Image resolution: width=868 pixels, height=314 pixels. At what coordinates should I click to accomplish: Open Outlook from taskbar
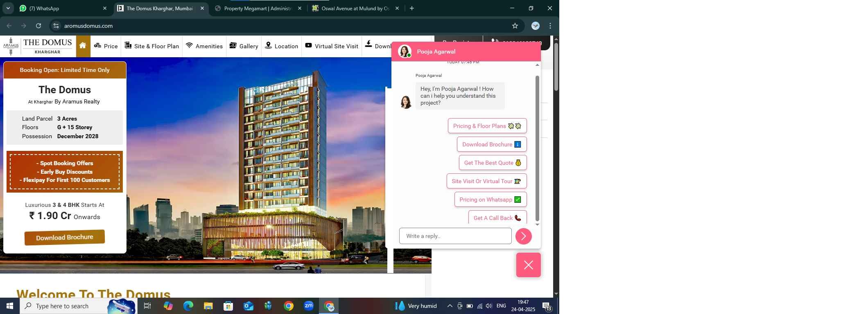tap(248, 306)
